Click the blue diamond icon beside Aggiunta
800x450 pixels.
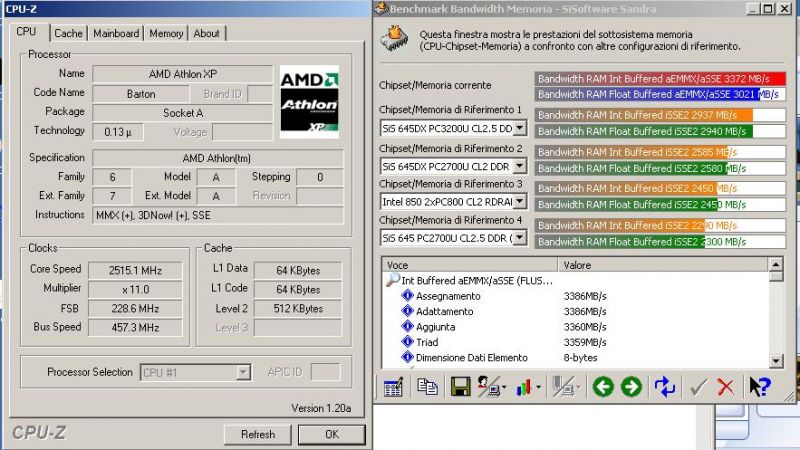click(407, 326)
